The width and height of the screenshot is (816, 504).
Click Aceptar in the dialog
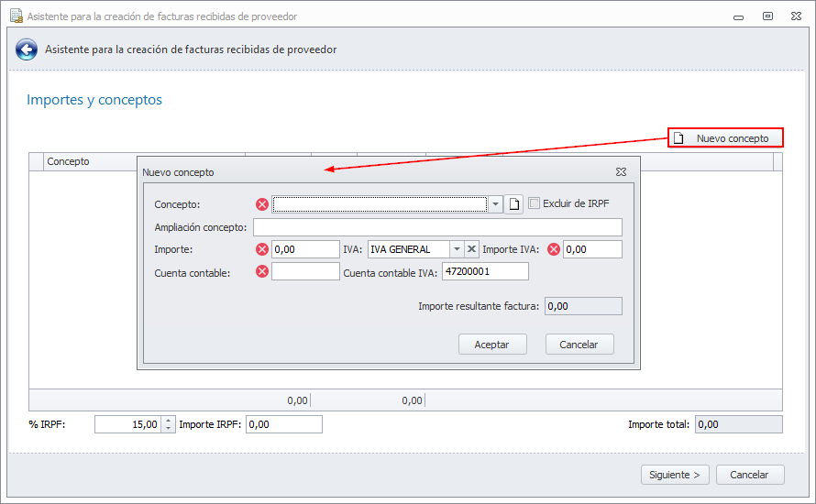coord(492,345)
